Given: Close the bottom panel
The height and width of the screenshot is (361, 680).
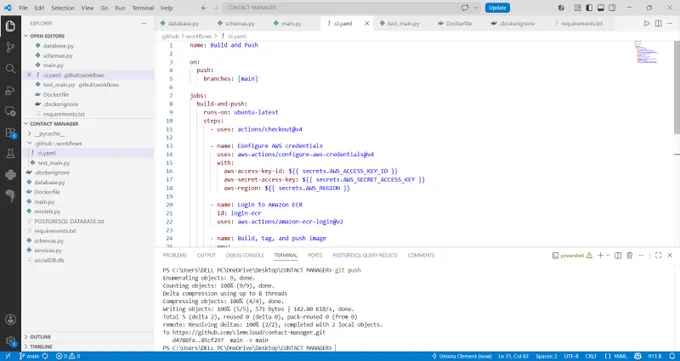Looking at the screenshot, I should tap(670, 255).
